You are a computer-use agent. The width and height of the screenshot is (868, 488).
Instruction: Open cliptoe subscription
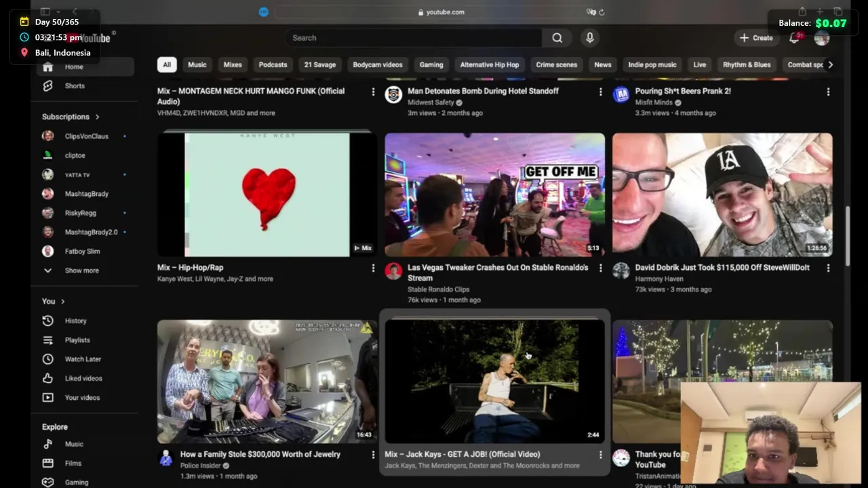point(85,155)
